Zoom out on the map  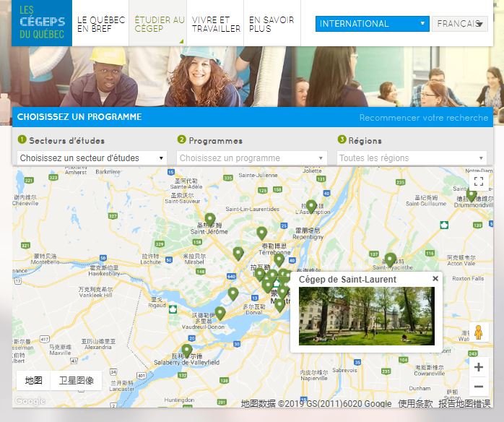point(479,387)
